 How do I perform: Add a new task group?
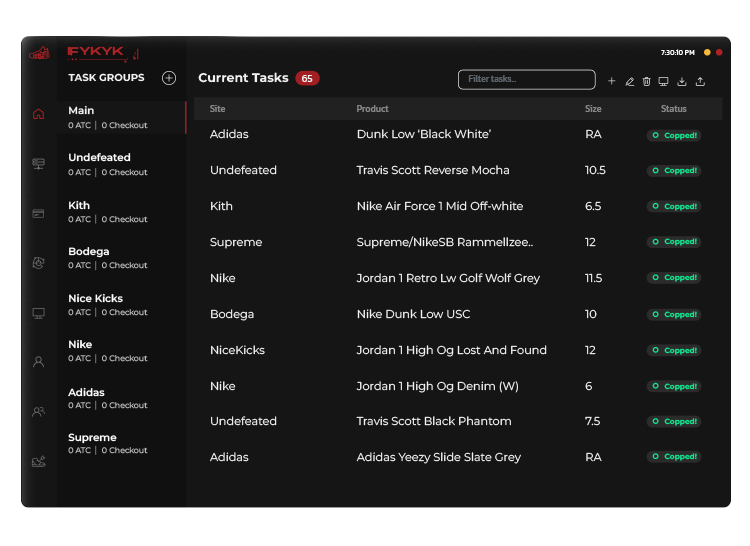(x=169, y=78)
